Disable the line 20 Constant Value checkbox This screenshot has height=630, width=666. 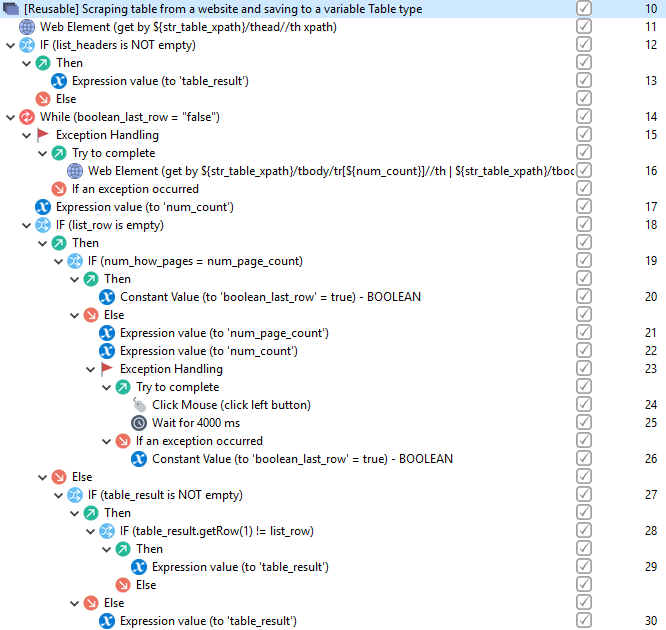click(584, 296)
